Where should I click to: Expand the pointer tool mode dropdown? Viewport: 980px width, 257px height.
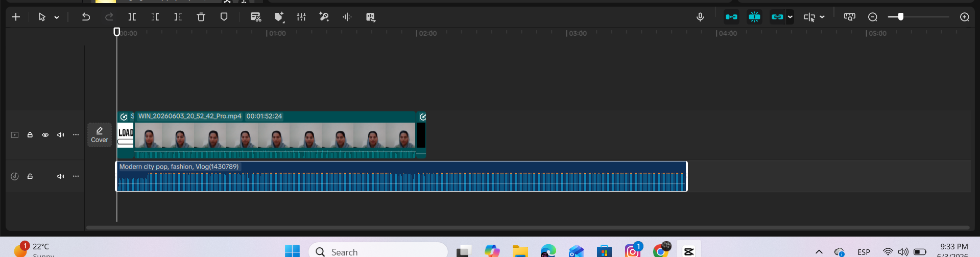tap(57, 17)
